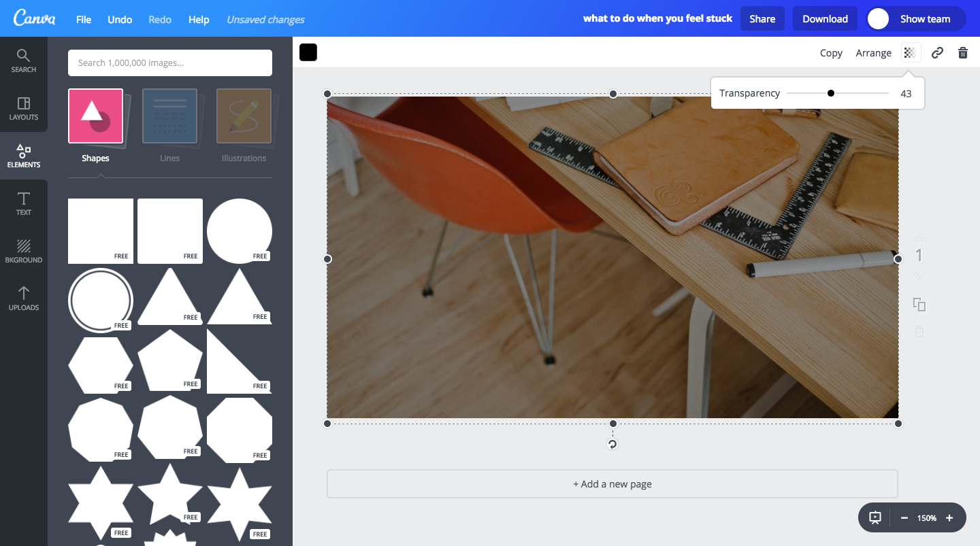This screenshot has width=980, height=546.
Task: Click the rotate handle below the image
Action: [612, 444]
